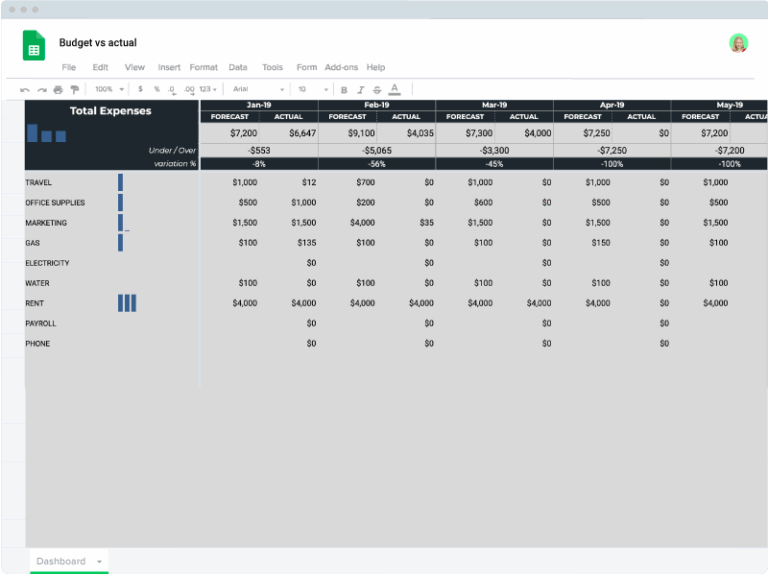Click the undo arrow icon
The height and width of the screenshot is (574, 768).
(25, 89)
